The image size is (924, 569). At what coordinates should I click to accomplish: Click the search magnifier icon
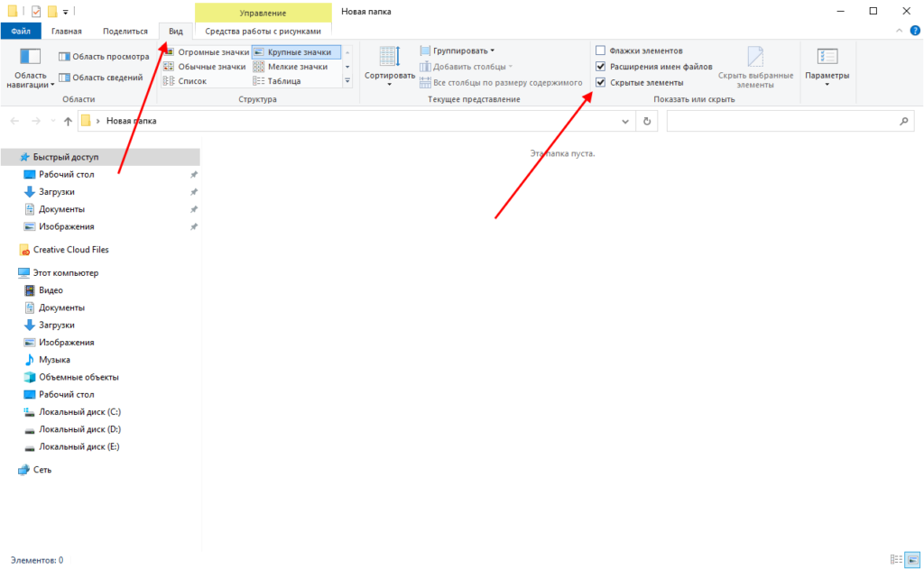pyautogui.click(x=904, y=121)
